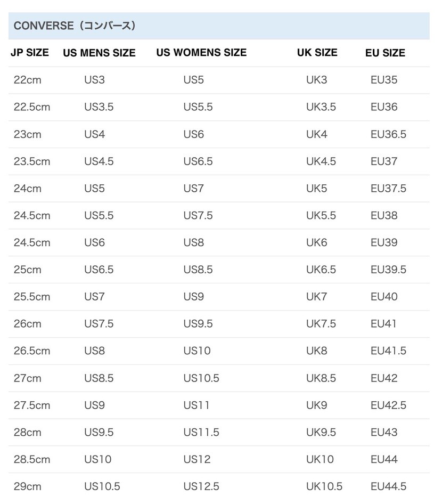Click the JP SIZE column header
This screenshot has width=442, height=504.
[30, 53]
